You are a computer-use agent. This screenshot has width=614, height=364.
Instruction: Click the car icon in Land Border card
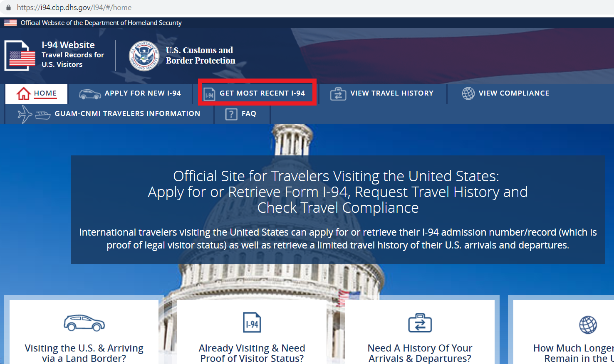point(84,323)
